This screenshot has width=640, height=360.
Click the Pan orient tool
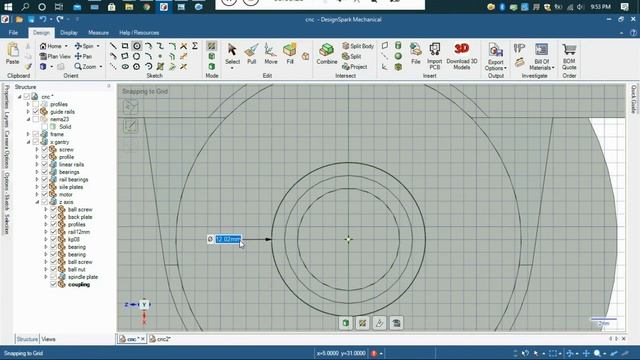pyautogui.click(x=83, y=56)
